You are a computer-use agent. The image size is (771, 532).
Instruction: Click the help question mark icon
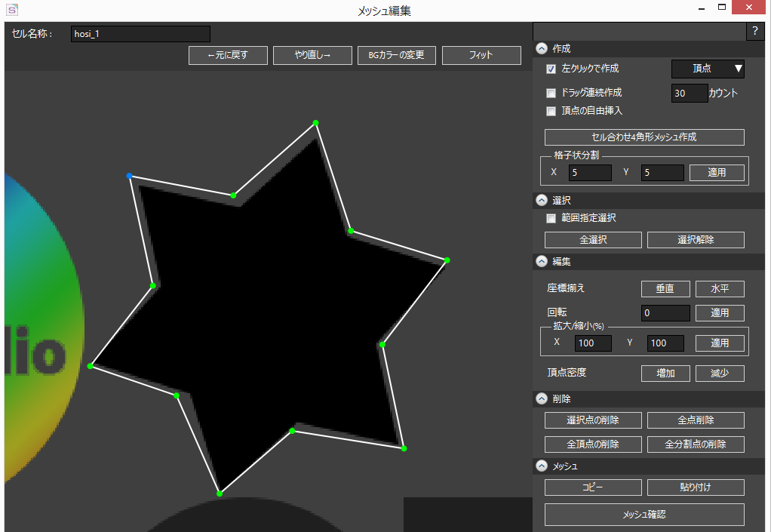754,32
